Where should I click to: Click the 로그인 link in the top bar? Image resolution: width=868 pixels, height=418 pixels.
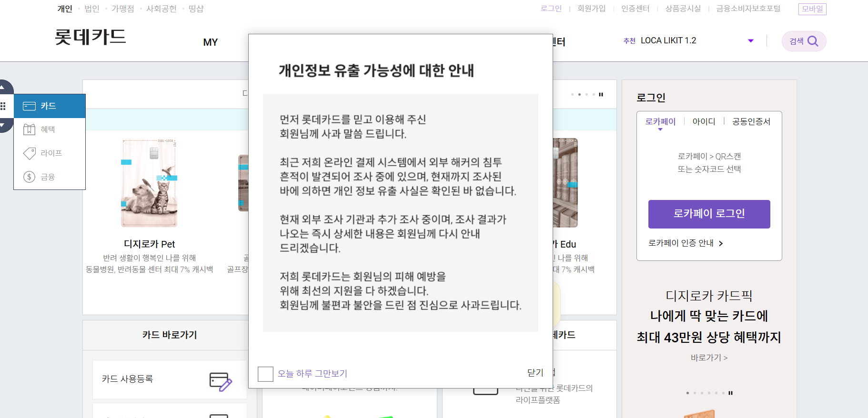(551, 9)
